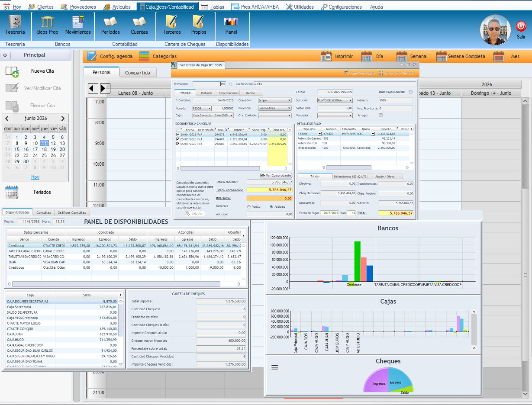532x405 pixels.
Task: Switch agenda to Semana Completa view
Action: tap(442, 56)
